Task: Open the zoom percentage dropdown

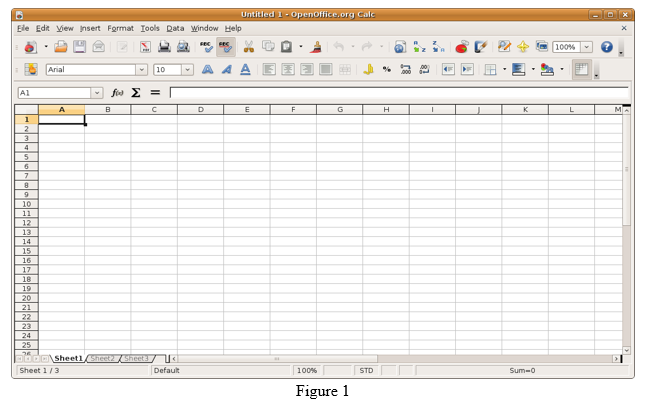Action: (x=586, y=47)
